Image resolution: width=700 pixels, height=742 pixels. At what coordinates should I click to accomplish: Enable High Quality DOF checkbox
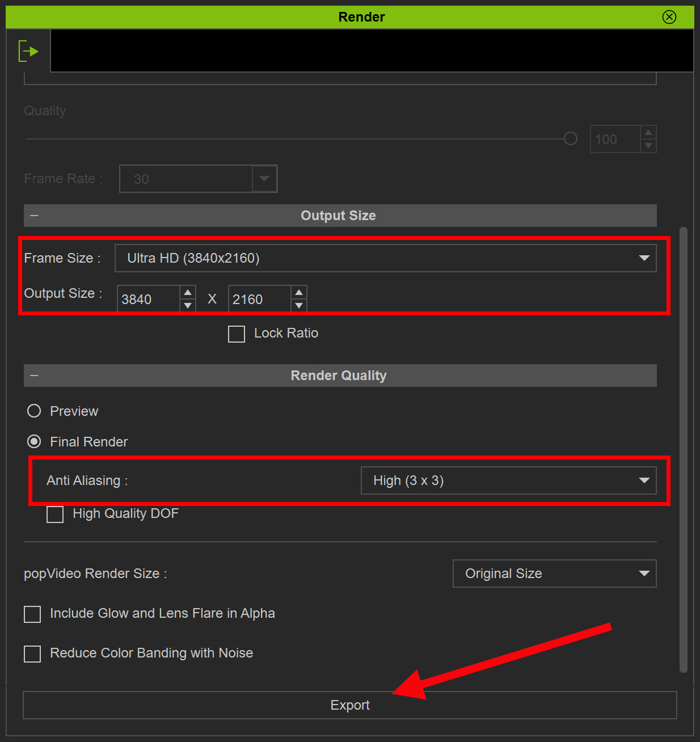[55, 515]
